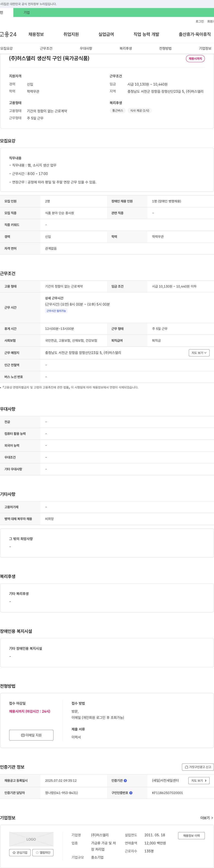This screenshot has height=868, width=214.
Task: Click the block icon in 열람차단
Action: pos(37,852)
